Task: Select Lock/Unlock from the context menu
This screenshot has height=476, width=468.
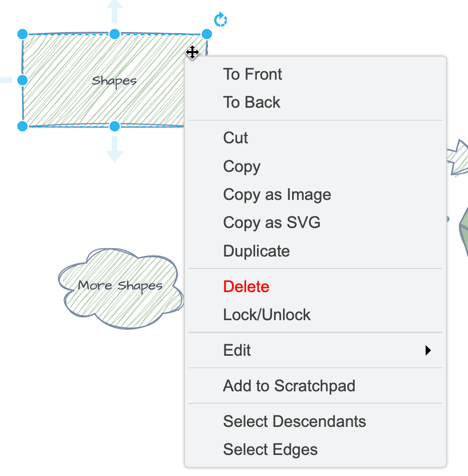Action: pos(267,315)
